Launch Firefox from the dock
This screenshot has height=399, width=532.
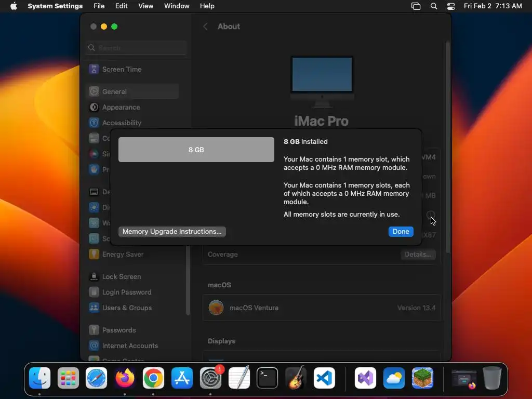click(125, 378)
